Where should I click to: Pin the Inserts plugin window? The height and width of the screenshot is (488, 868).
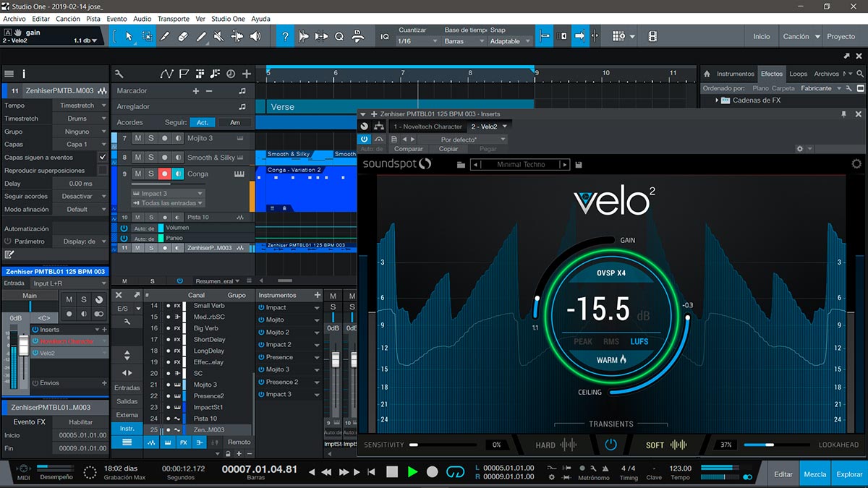[x=843, y=114]
